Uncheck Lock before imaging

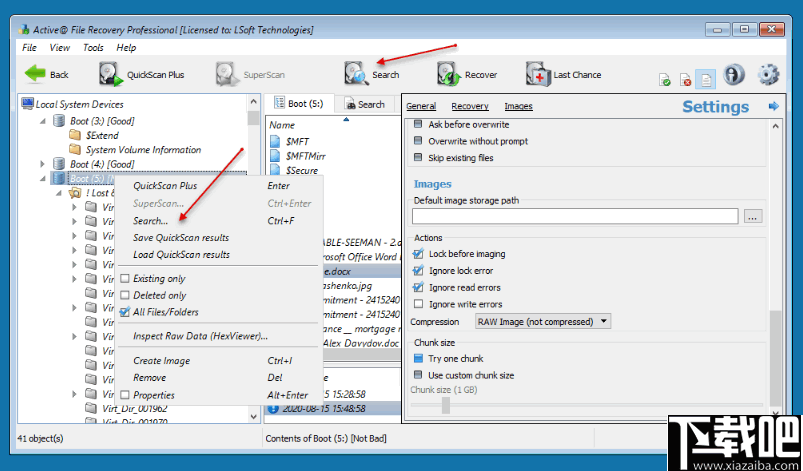pos(419,254)
